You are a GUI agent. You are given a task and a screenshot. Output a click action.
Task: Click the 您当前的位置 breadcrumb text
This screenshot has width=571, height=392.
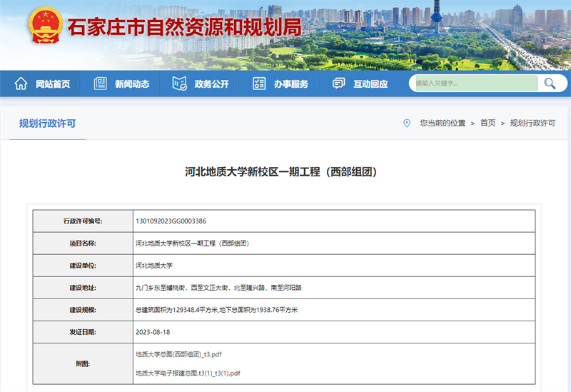click(x=443, y=123)
